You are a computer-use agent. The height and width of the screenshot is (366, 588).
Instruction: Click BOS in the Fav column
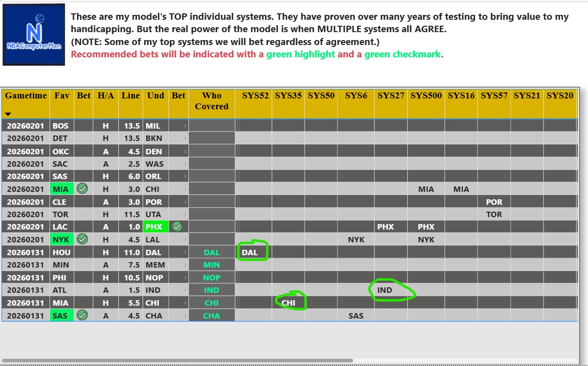[61, 126]
